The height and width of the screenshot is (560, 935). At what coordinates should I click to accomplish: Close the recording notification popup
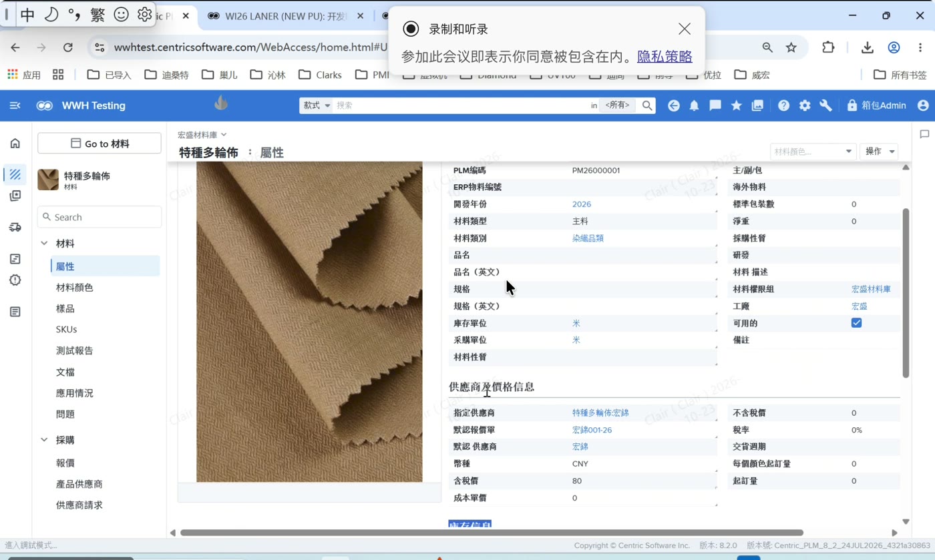[684, 29]
